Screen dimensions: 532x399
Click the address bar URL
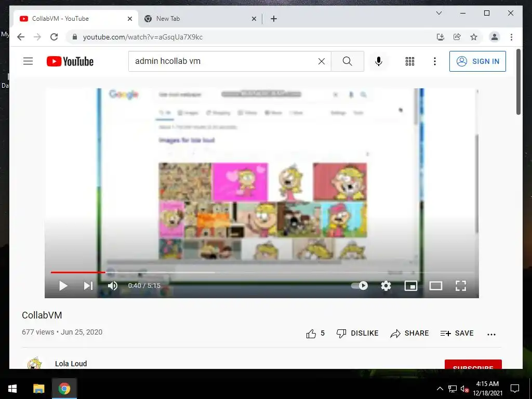(143, 37)
